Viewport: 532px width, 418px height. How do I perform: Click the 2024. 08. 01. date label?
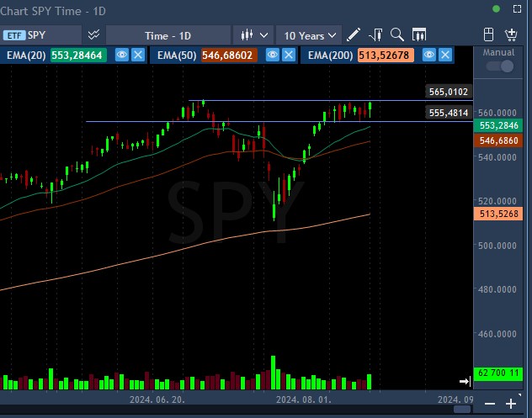304,399
